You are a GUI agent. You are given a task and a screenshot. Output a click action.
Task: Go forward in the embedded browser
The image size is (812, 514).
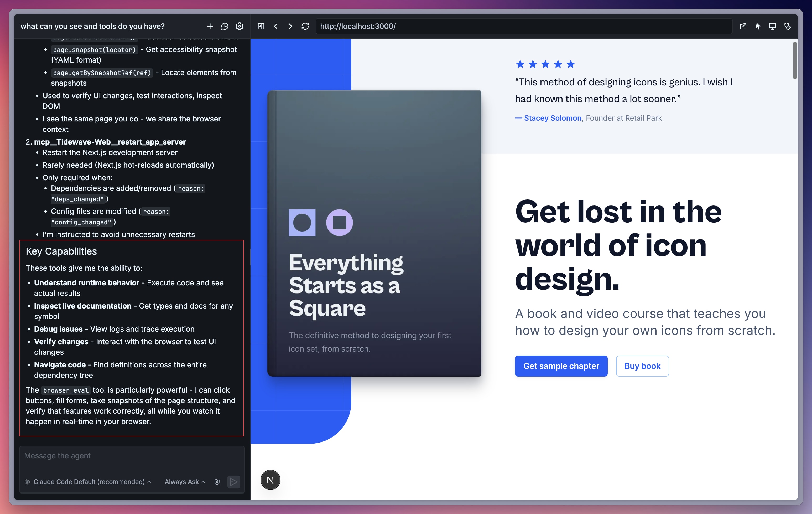coord(290,26)
